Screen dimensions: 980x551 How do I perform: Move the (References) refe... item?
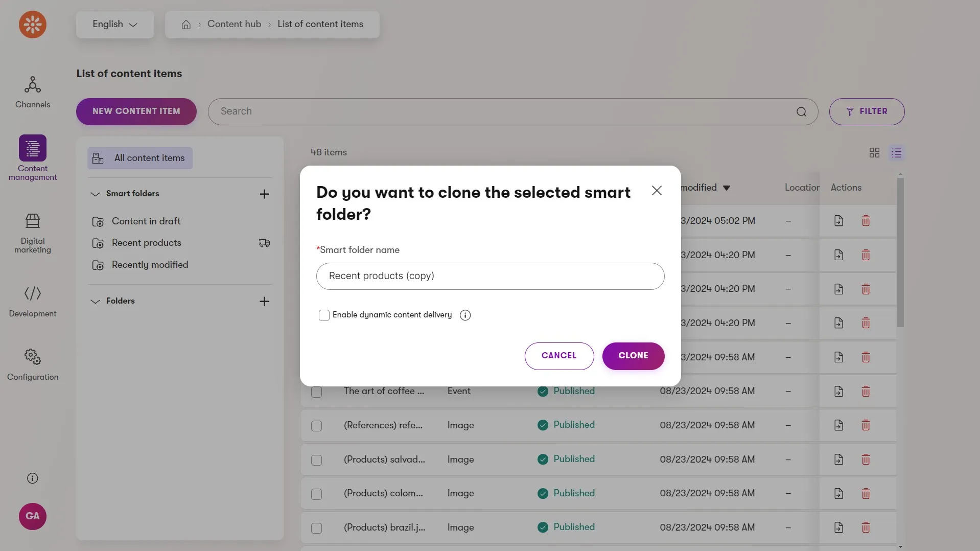tap(838, 425)
